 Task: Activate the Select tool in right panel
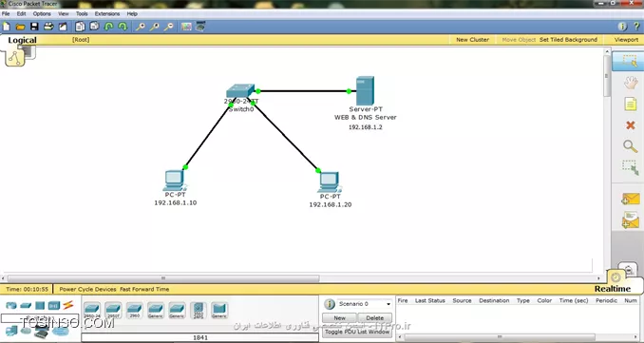629,61
